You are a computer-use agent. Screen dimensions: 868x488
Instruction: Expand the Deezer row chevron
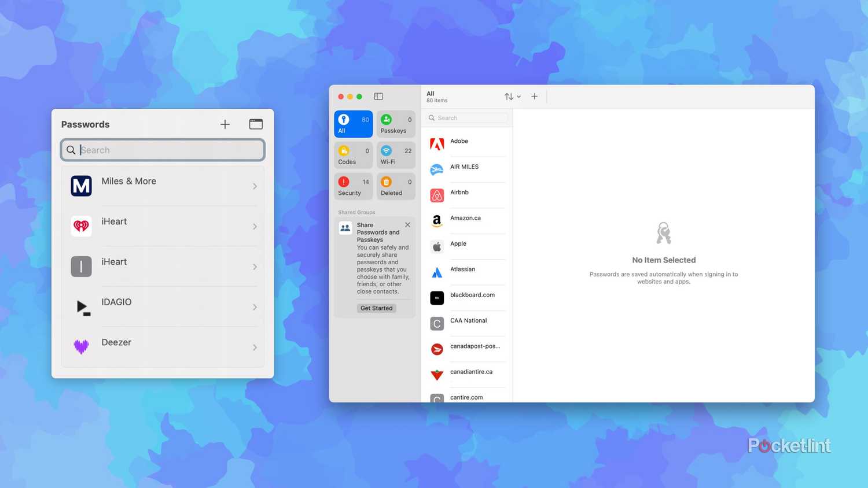[255, 347]
